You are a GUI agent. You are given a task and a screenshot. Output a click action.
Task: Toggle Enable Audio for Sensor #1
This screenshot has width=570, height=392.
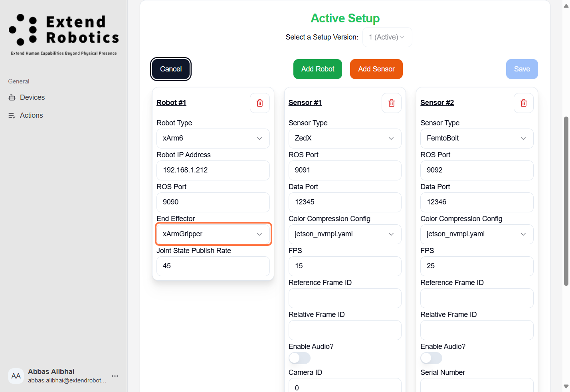coord(299,358)
